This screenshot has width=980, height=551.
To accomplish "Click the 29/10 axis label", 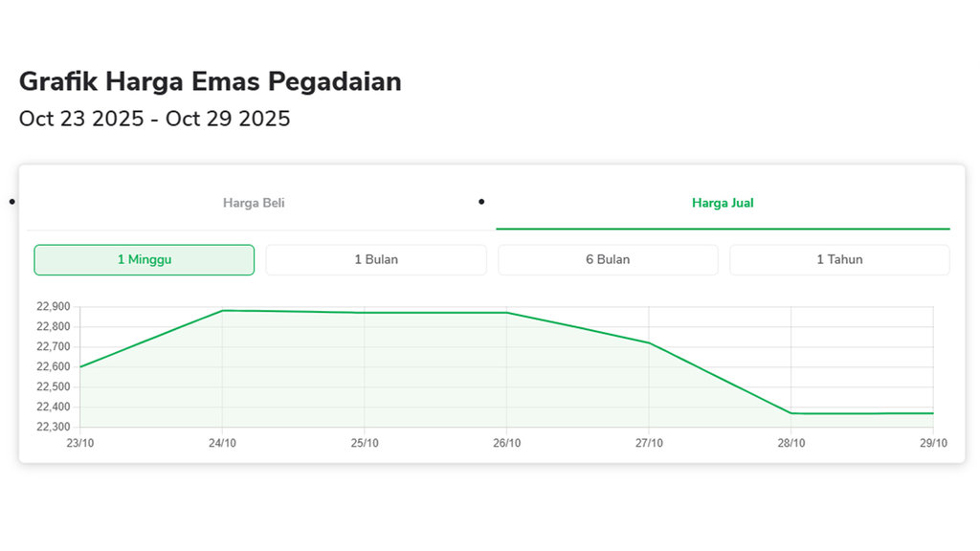I will coord(934,443).
